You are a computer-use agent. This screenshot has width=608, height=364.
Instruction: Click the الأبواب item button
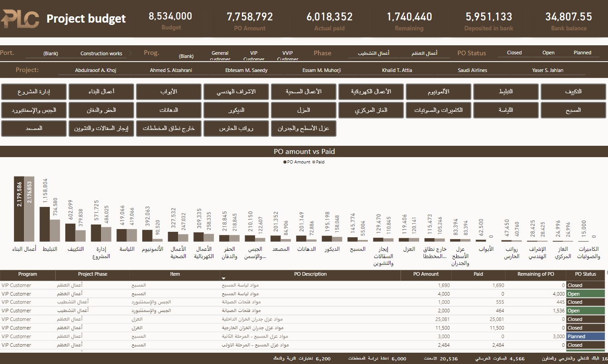tap(169, 91)
